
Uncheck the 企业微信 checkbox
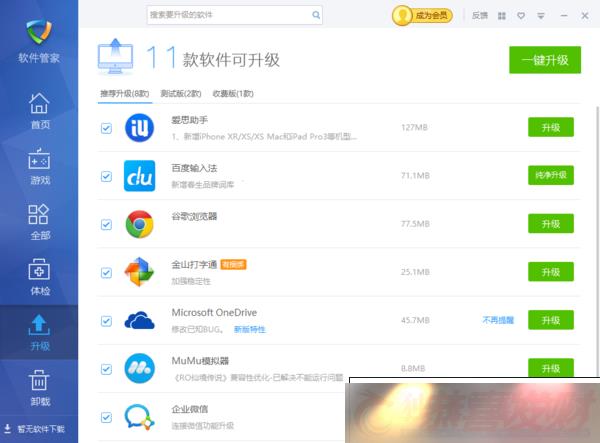tap(106, 417)
